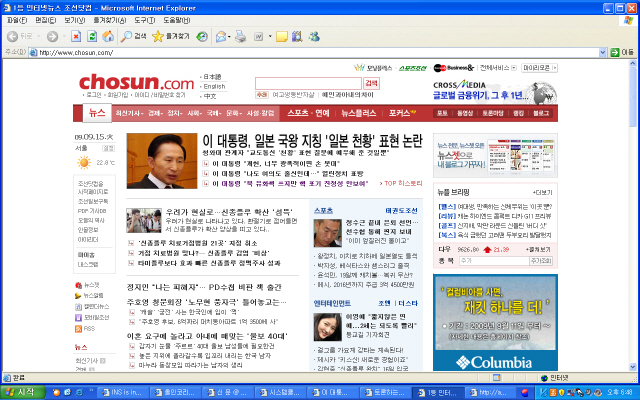640x400 pixels.
Task: Switch language to 中文 link
Action: [x=210, y=96]
